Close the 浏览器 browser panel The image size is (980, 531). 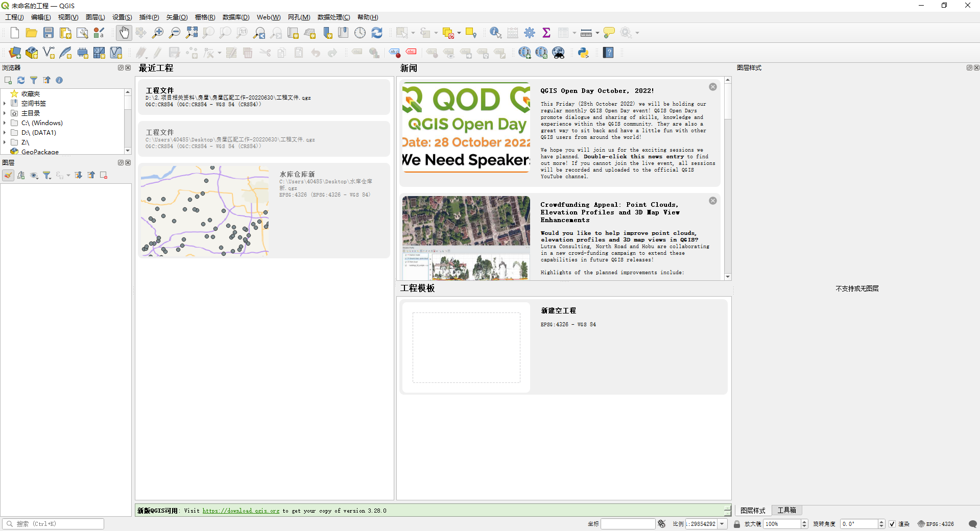coord(128,67)
